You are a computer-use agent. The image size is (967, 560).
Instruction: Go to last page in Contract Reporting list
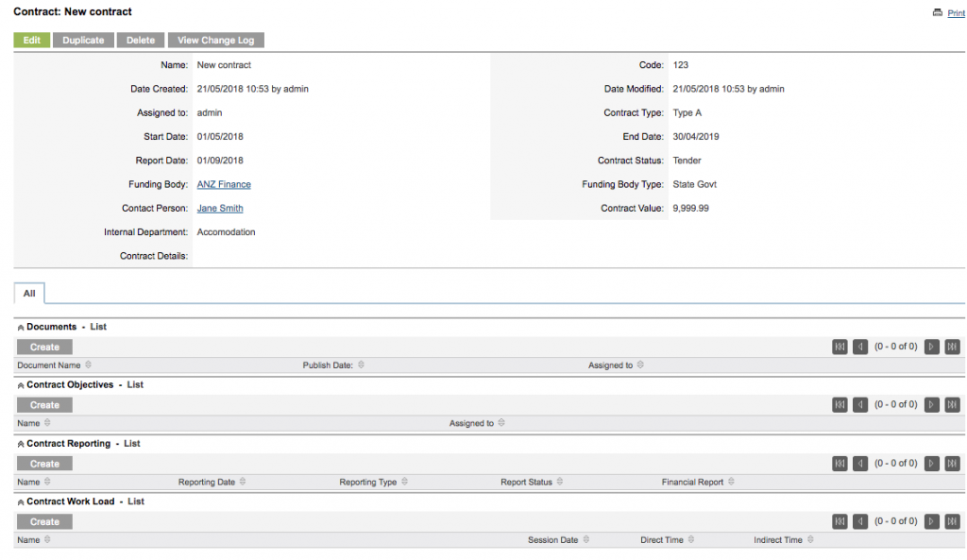pyautogui.click(x=952, y=463)
